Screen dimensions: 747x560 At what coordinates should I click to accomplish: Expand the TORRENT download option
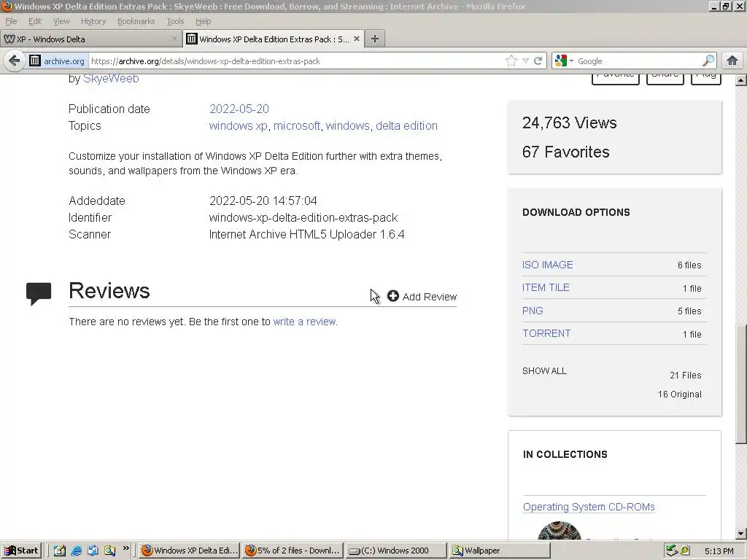546,333
